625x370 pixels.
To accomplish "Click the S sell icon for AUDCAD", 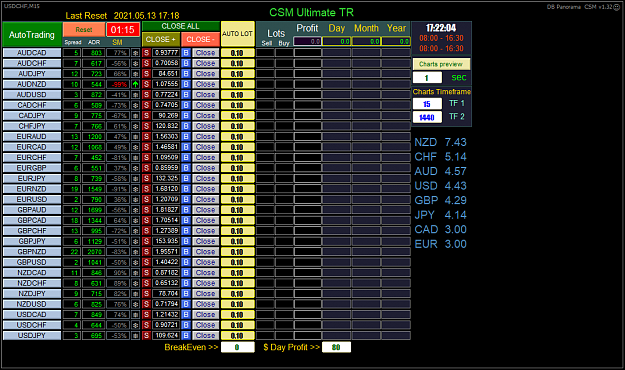I will pos(146,53).
